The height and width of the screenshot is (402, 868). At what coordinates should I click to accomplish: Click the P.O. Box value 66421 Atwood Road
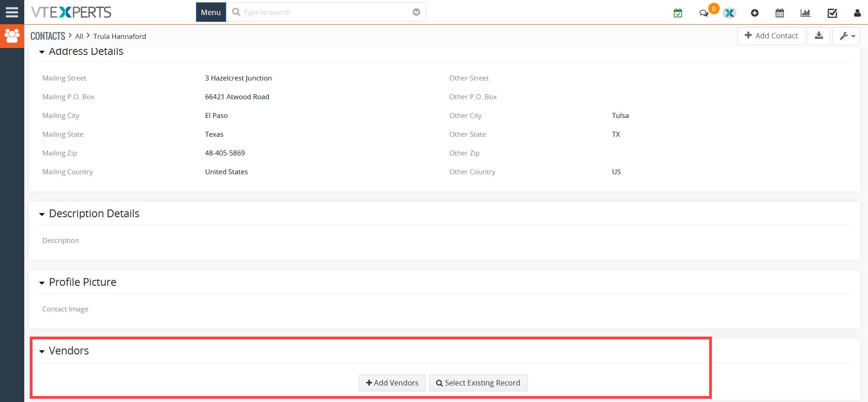coord(237,97)
